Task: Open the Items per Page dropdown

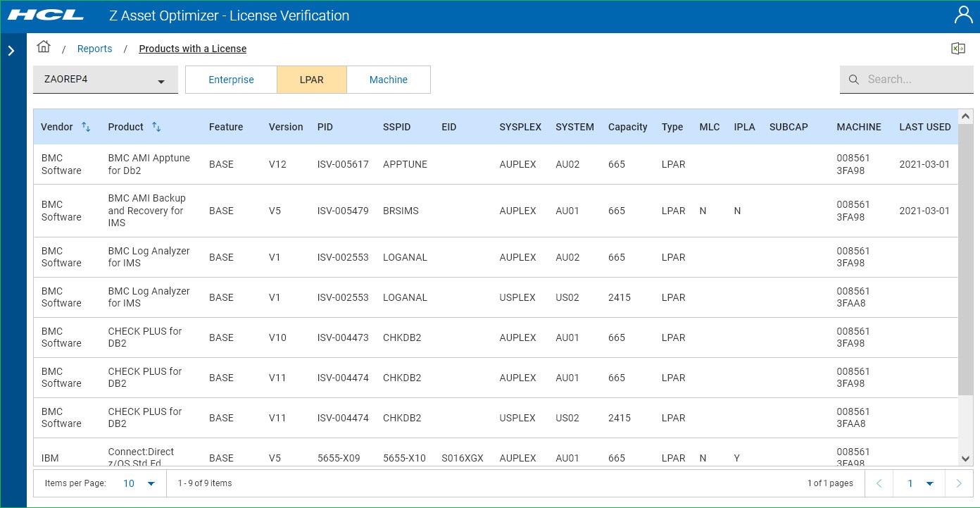Action: (139, 483)
